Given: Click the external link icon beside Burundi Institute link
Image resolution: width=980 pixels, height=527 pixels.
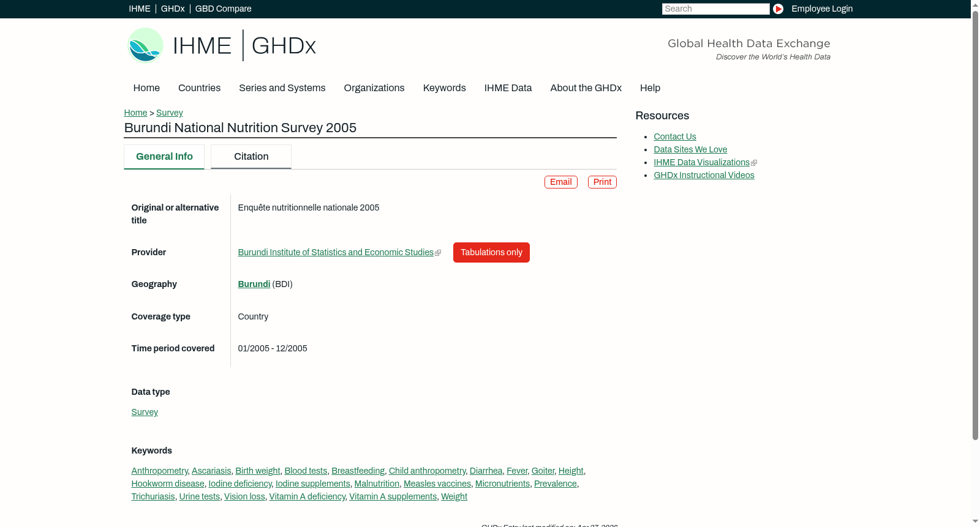Looking at the screenshot, I should point(438,253).
